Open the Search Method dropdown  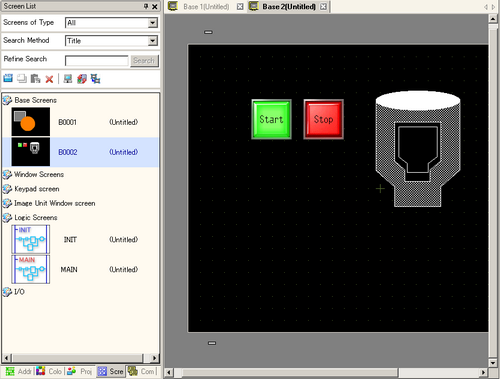153,41
